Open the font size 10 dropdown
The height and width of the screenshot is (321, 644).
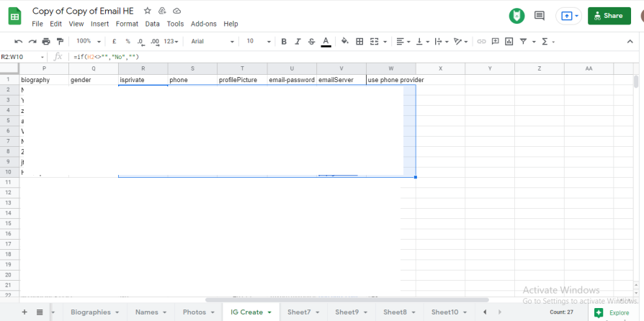tap(259, 42)
